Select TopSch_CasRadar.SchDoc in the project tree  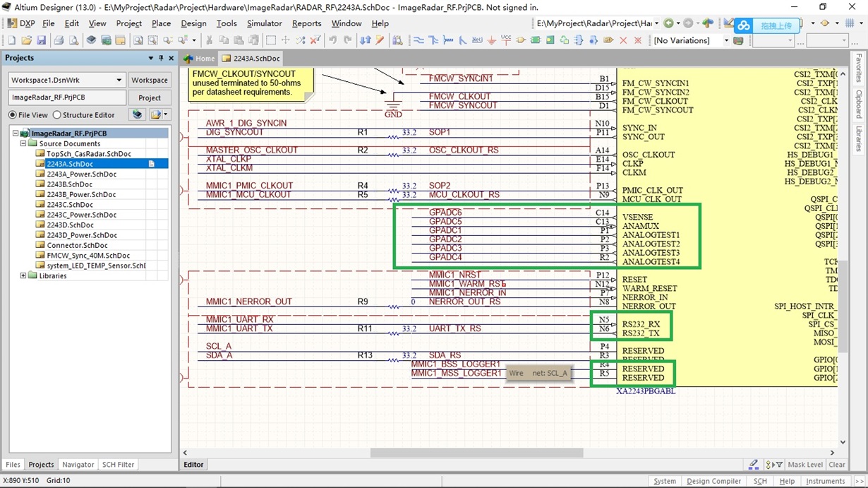coord(89,153)
